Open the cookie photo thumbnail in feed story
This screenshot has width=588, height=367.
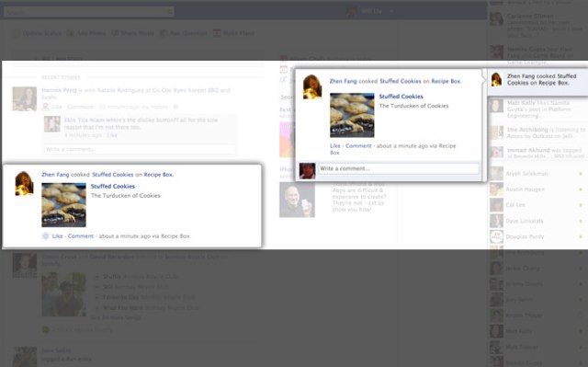[63, 205]
